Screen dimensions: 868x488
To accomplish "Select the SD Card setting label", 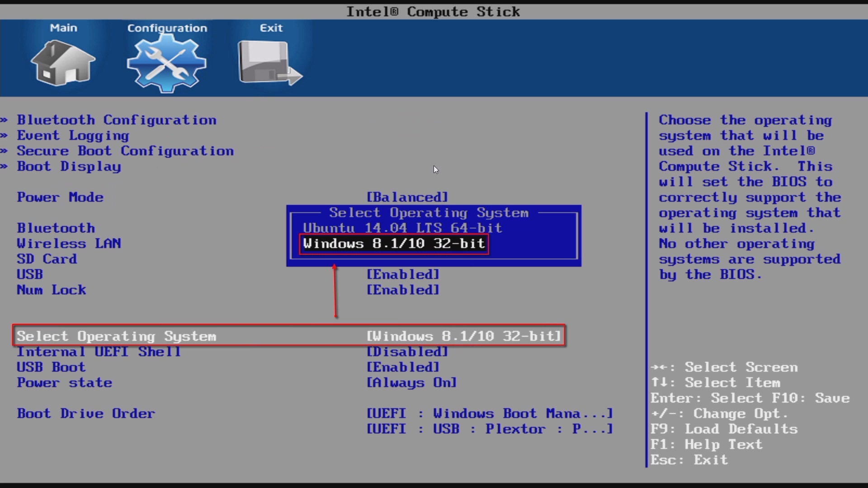I will coord(47,259).
